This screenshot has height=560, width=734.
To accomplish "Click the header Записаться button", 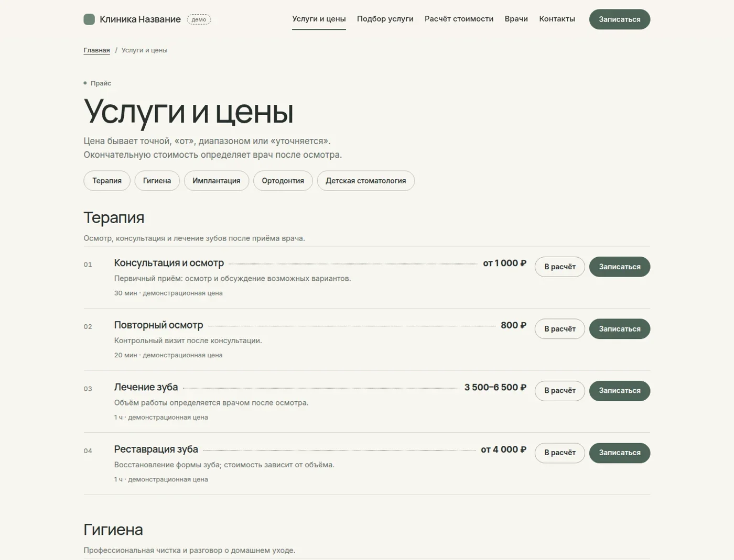I will coord(620,19).
